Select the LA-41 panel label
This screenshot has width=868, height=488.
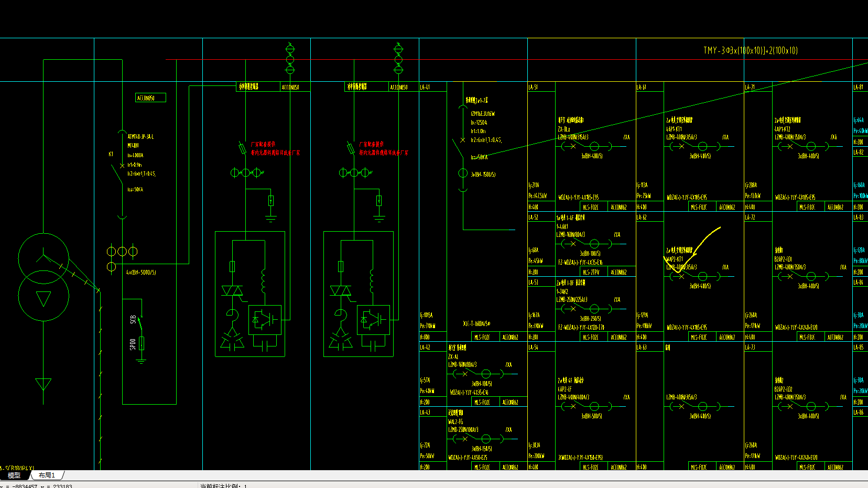(425, 87)
